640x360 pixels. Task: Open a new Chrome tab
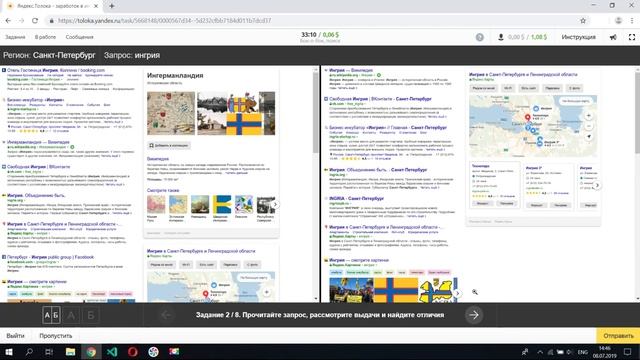click(111, 6)
